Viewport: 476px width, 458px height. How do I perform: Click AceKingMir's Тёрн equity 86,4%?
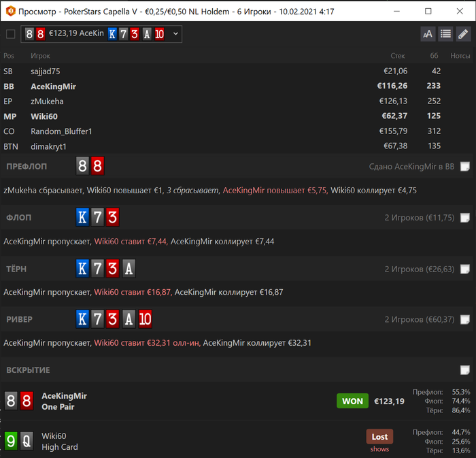pyautogui.click(x=461, y=410)
